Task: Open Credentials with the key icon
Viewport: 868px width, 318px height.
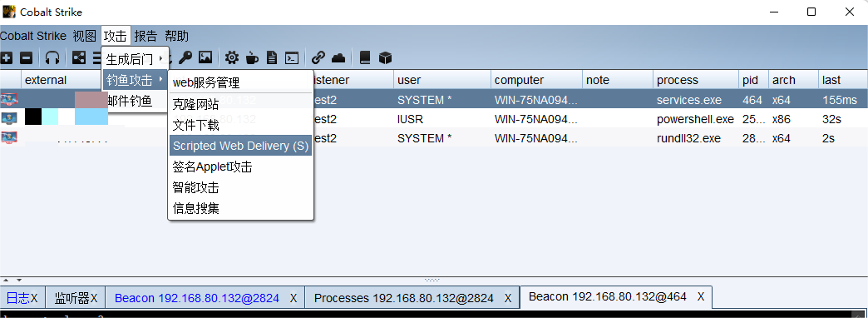Action: coord(185,57)
